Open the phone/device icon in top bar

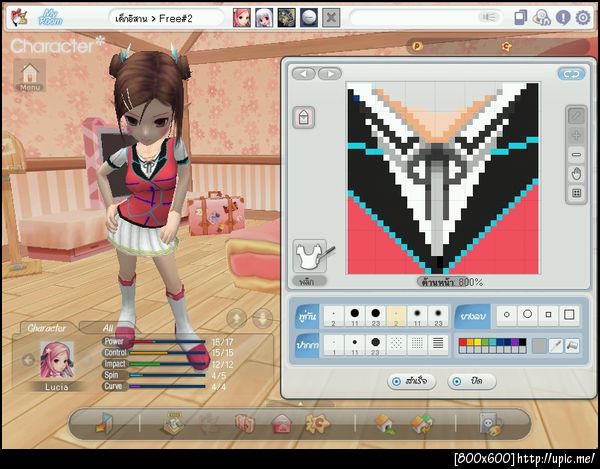click(x=520, y=18)
